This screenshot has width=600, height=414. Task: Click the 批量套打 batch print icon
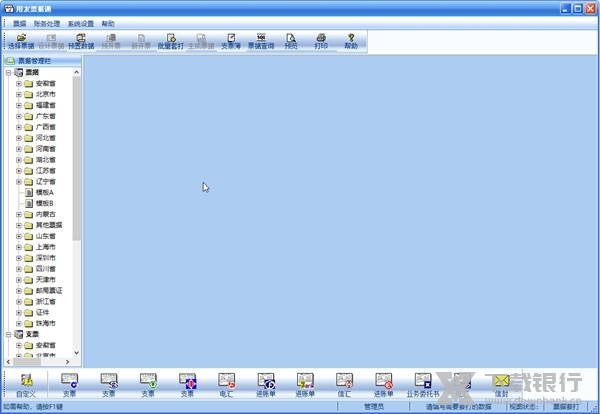click(171, 41)
